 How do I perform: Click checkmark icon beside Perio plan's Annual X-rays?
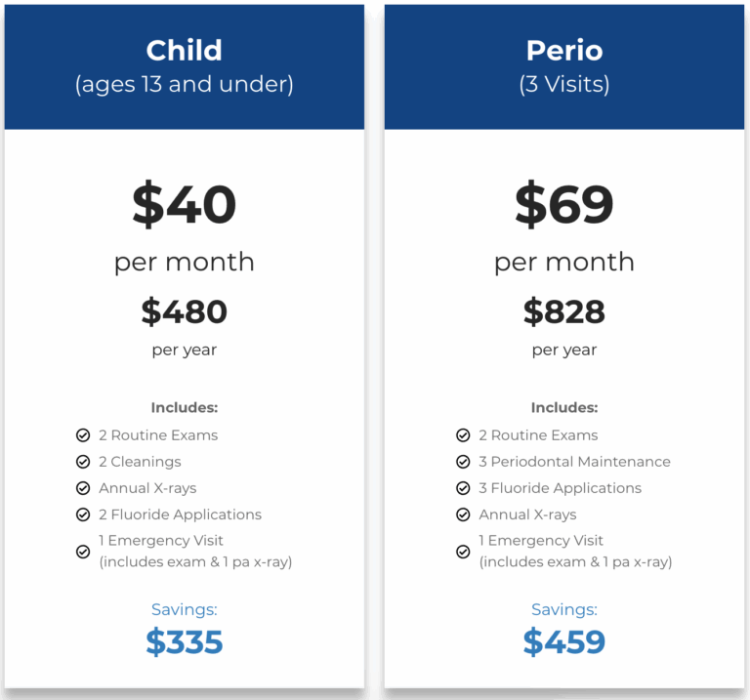[x=463, y=515]
